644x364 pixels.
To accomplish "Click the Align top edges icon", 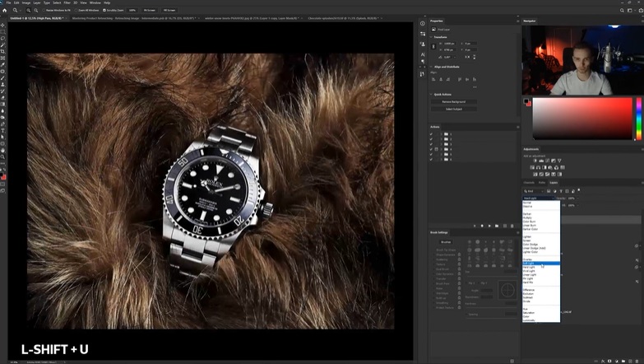I will coord(460,79).
